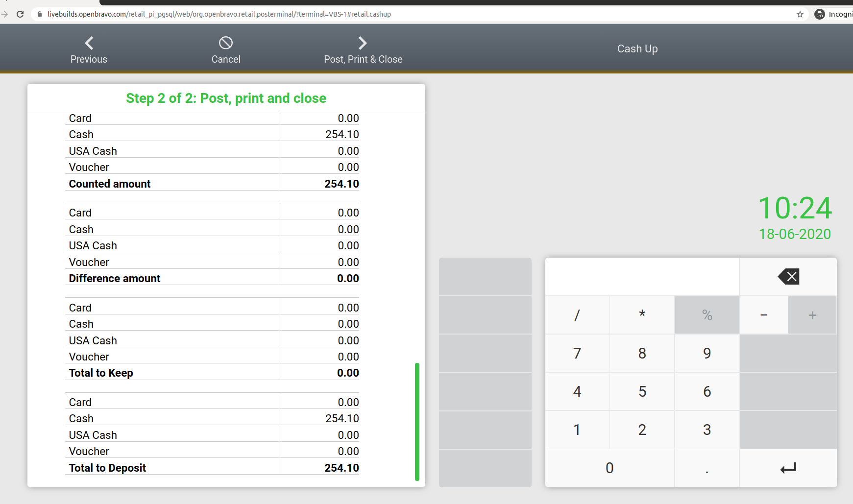Click the keypad display input field
The height and width of the screenshot is (504, 853).
642,277
